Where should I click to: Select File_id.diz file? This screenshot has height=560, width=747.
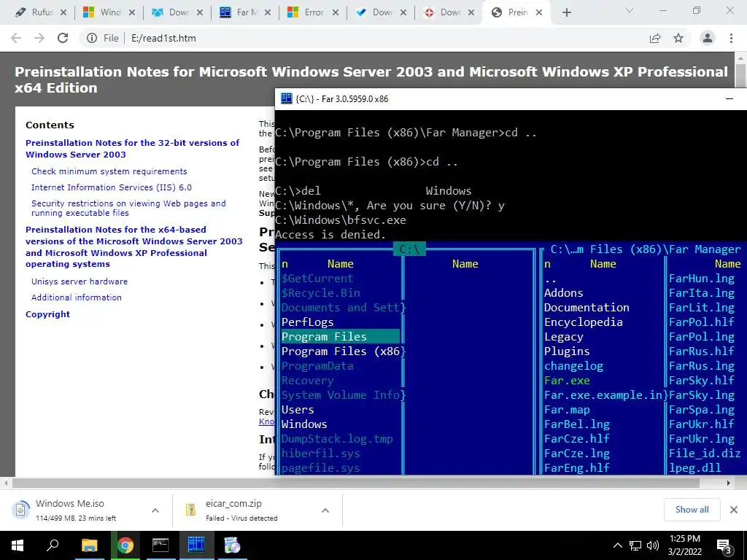point(705,454)
